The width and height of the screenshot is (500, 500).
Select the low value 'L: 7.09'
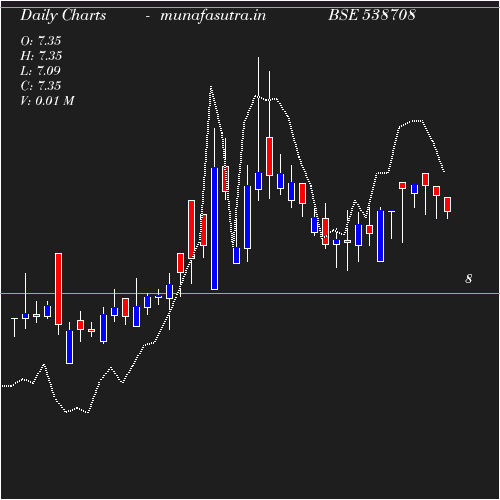point(40,71)
